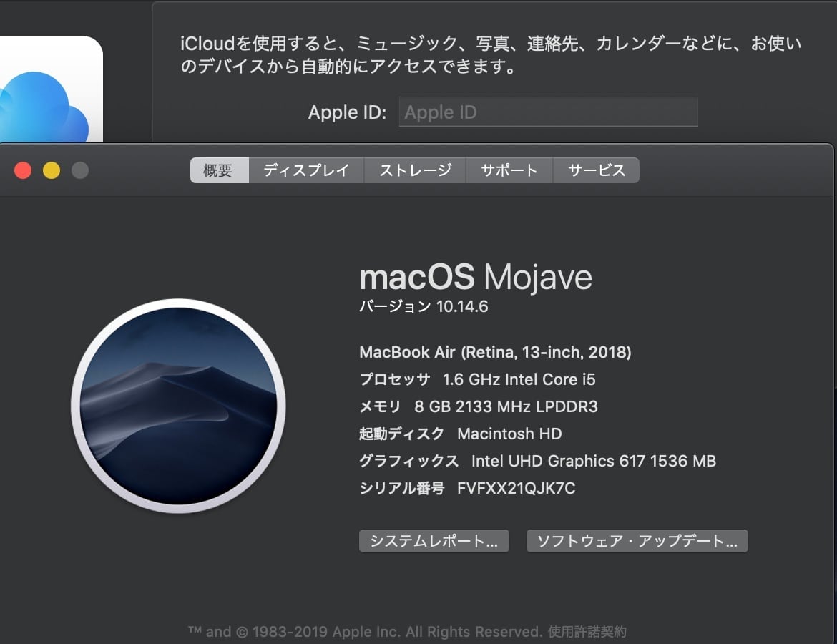Click the macOS Mojave desert logo image

tap(178, 406)
